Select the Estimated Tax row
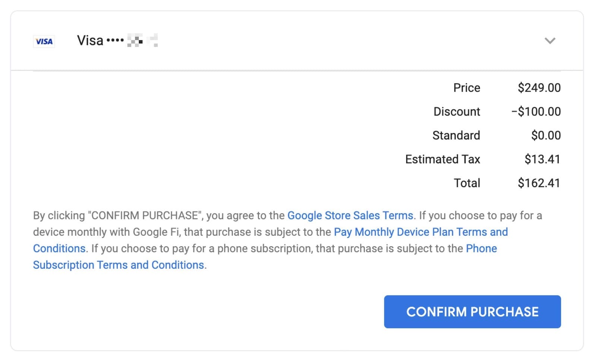 click(x=443, y=159)
